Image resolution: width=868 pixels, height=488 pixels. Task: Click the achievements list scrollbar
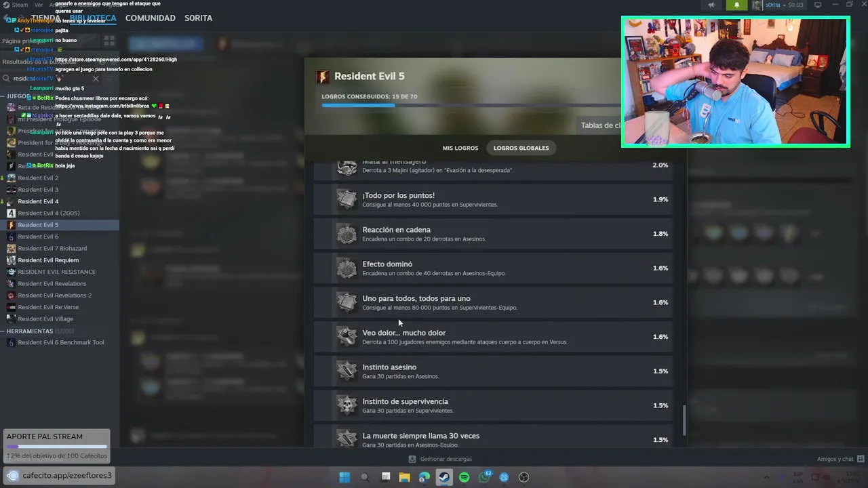tap(684, 420)
